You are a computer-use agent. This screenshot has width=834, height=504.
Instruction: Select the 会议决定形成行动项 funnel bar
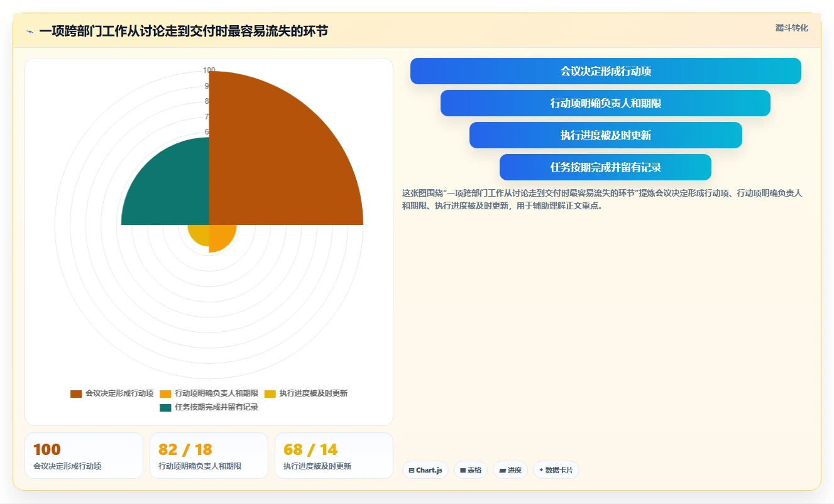(x=606, y=71)
